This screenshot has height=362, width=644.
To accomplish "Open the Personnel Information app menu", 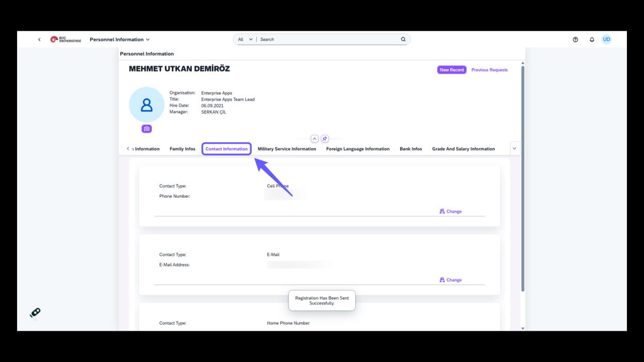I will tap(120, 40).
